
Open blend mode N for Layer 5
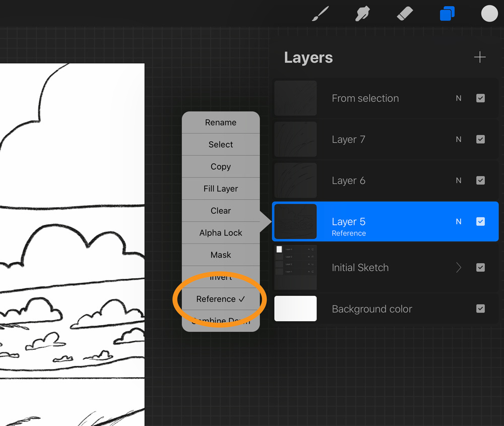[x=459, y=222]
